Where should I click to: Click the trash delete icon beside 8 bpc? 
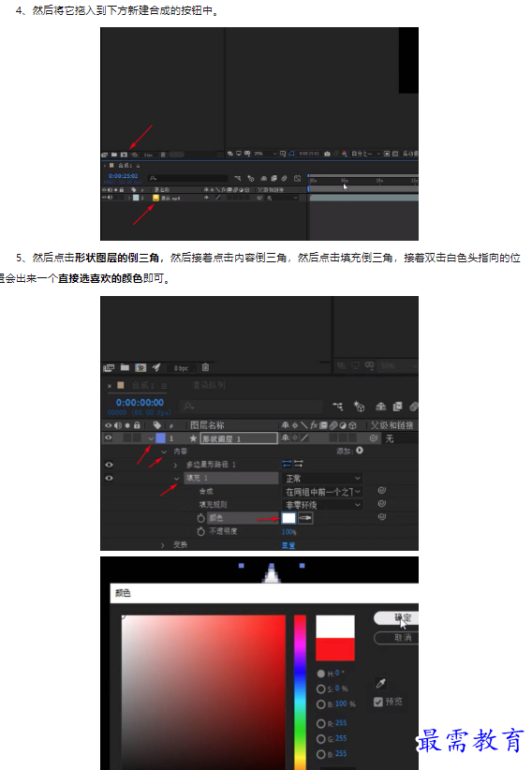coord(205,367)
